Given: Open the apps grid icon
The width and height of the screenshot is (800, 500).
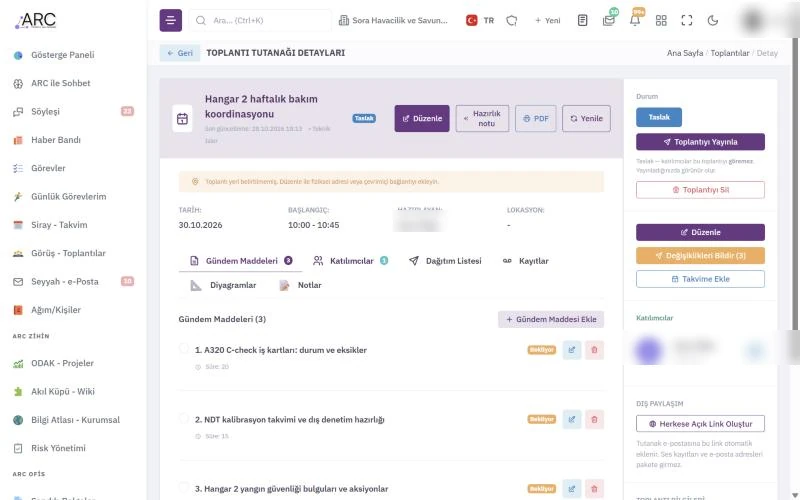Looking at the screenshot, I should point(661,20).
